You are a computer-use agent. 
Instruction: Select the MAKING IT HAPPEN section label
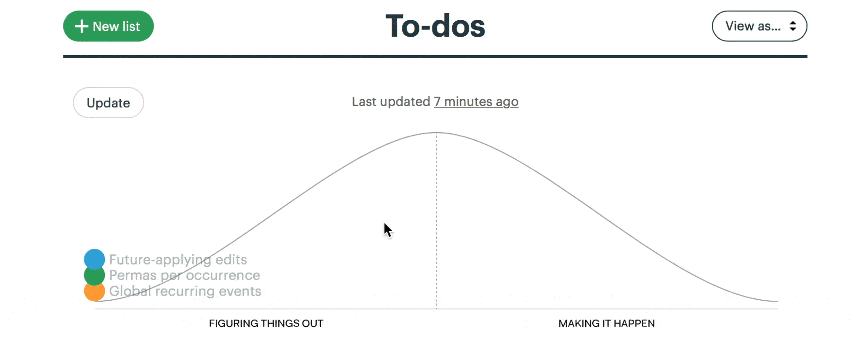click(607, 323)
